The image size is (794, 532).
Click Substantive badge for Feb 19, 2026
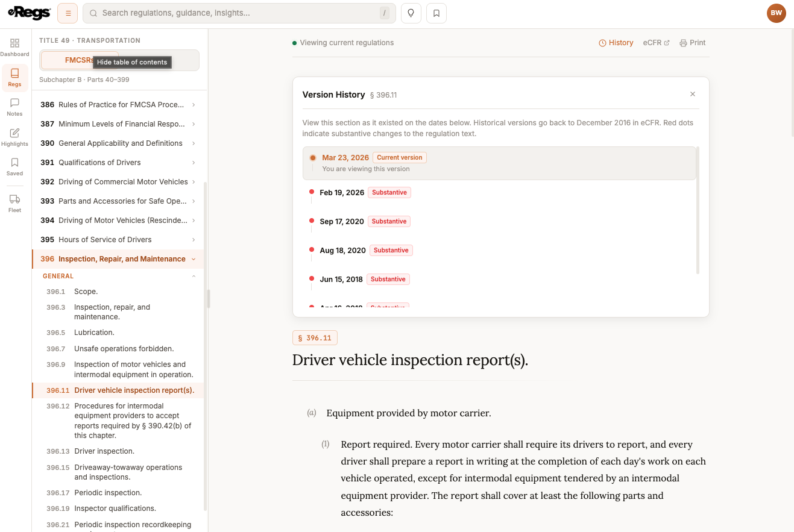(x=389, y=193)
